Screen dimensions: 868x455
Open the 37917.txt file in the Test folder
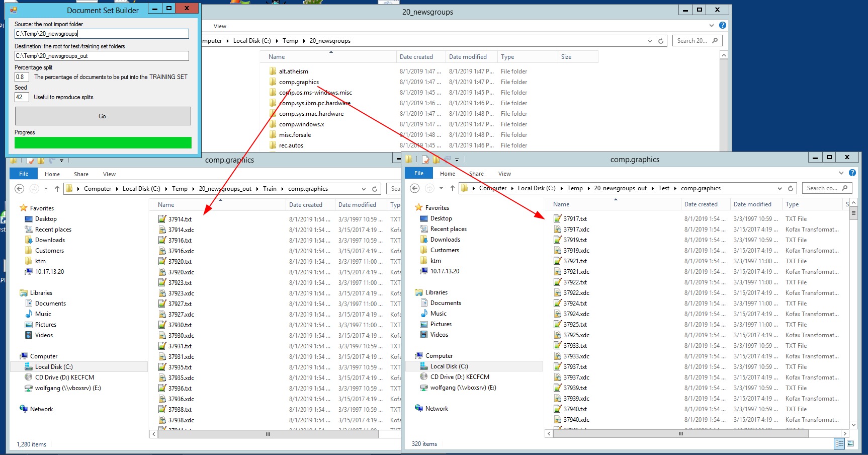tap(575, 219)
